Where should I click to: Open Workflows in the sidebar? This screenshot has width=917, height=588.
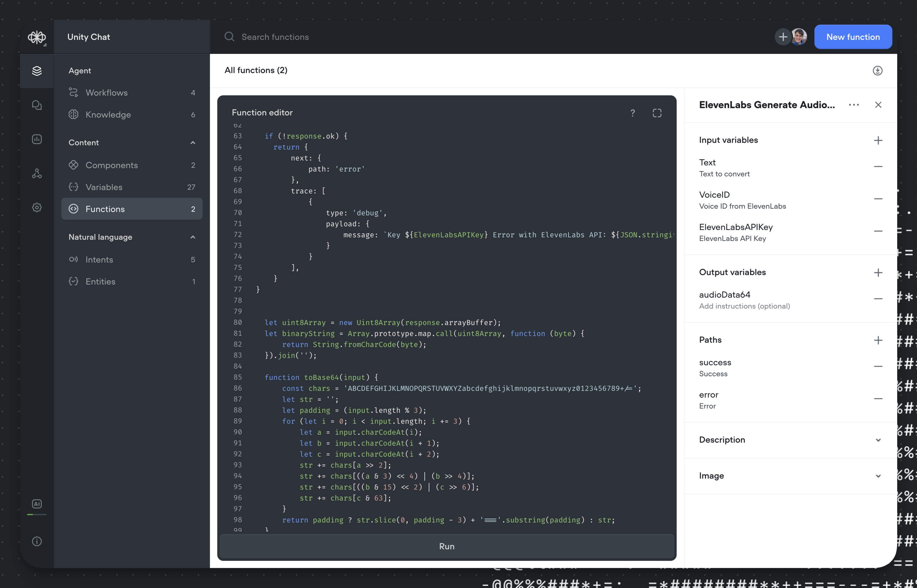[x=107, y=93]
